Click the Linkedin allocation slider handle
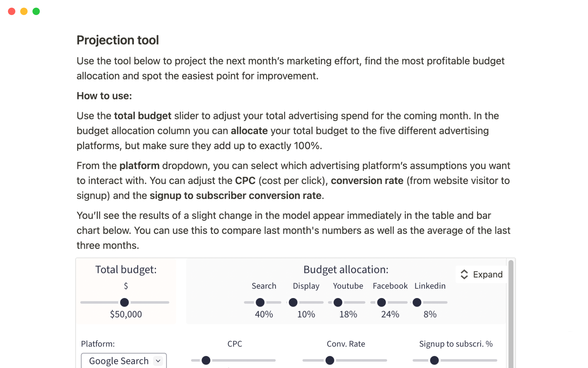Image resolution: width=588 pixels, height=368 pixels. point(417,302)
